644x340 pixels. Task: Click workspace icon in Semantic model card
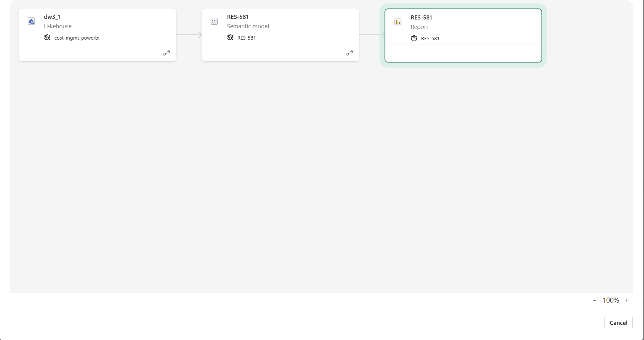[230, 37]
